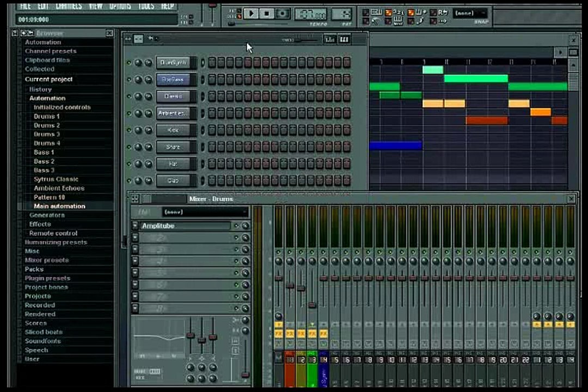
Task: Click the 3-2-1 countdown recording icon
Action: [x=398, y=13]
